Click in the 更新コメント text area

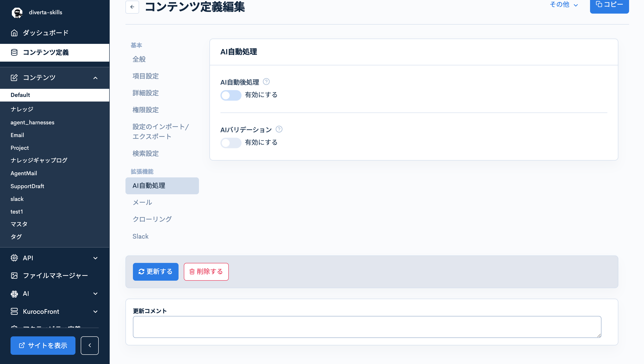[367, 327]
